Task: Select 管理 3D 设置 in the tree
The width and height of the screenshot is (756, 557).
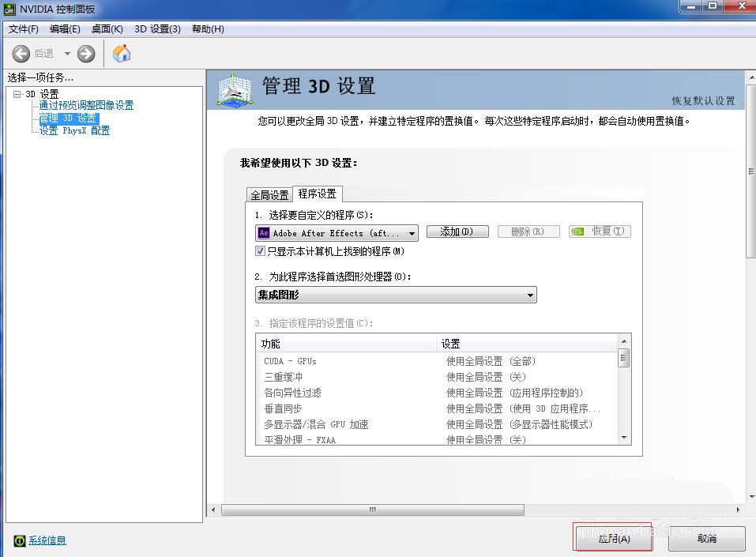Action: point(69,119)
